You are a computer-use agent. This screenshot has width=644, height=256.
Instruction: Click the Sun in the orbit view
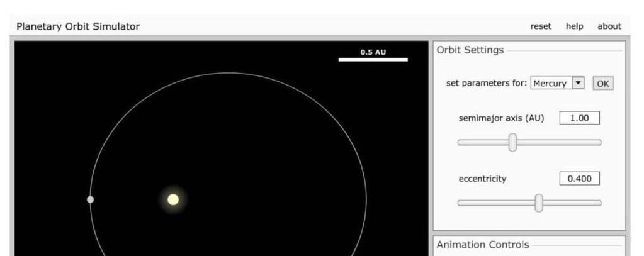click(173, 200)
